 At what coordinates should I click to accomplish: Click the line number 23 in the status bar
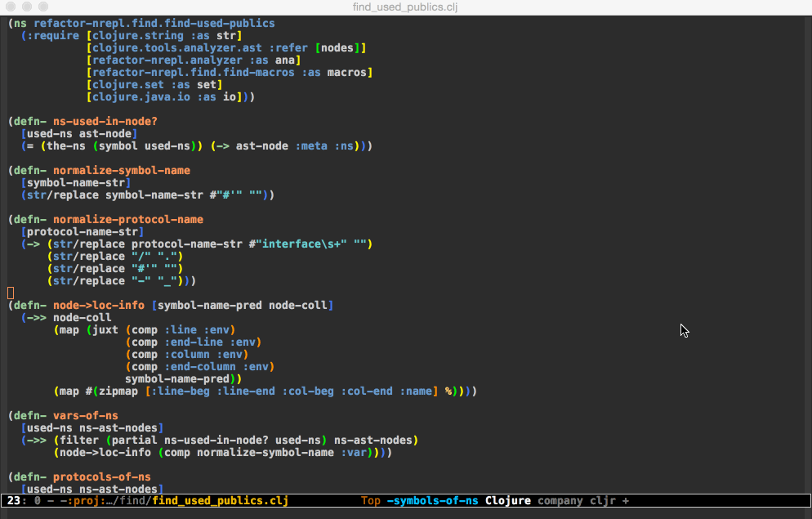13,500
